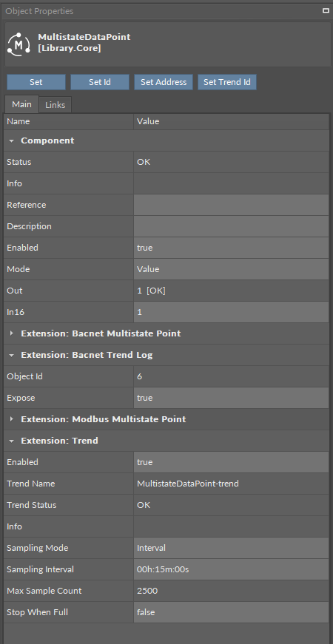Viewport: 333px width, 644px height.
Task: Click the Sampling Interval row label
Action: point(40,569)
